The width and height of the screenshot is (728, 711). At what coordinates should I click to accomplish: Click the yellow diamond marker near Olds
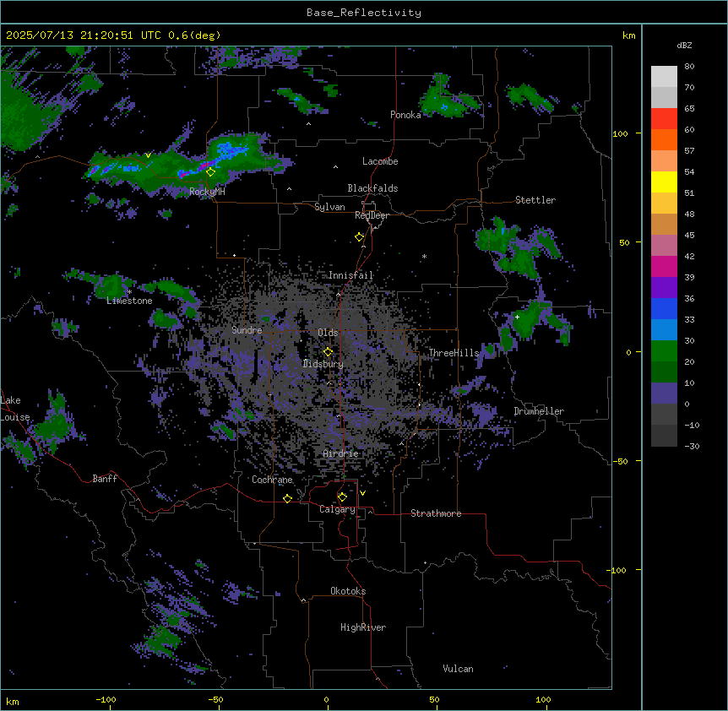328,351
